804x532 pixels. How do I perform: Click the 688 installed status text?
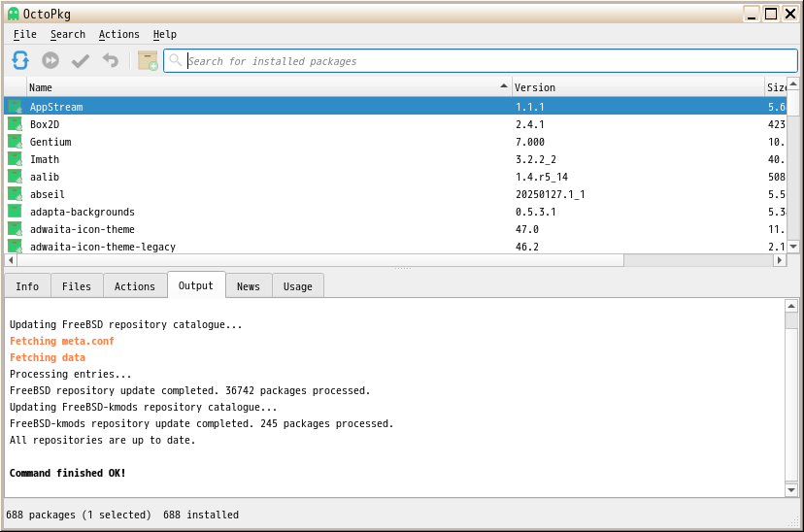[x=200, y=515]
